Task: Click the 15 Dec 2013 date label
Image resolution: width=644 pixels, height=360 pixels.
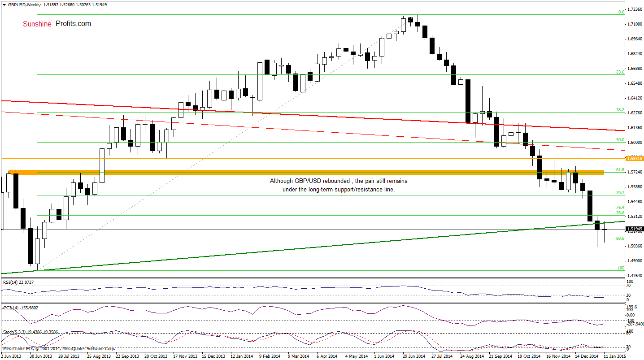Action: coord(214,356)
